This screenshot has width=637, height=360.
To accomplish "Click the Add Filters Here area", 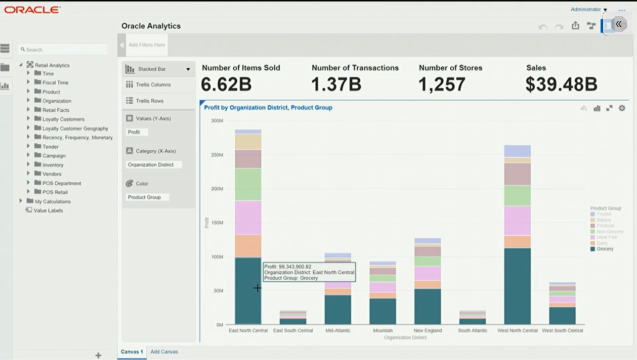I will click(x=147, y=45).
